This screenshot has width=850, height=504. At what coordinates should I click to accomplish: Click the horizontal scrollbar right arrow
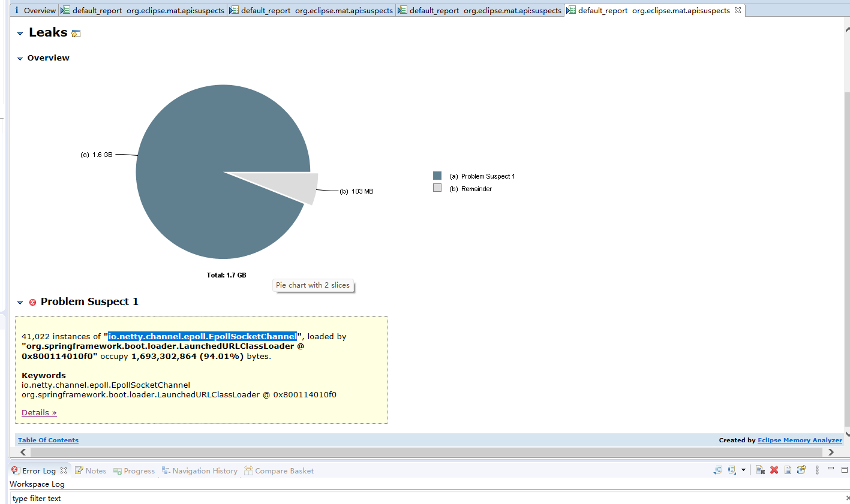831,452
